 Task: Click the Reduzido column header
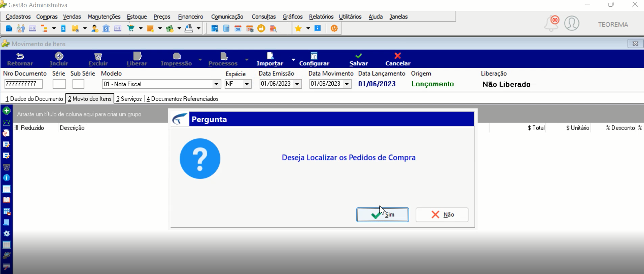click(x=32, y=128)
